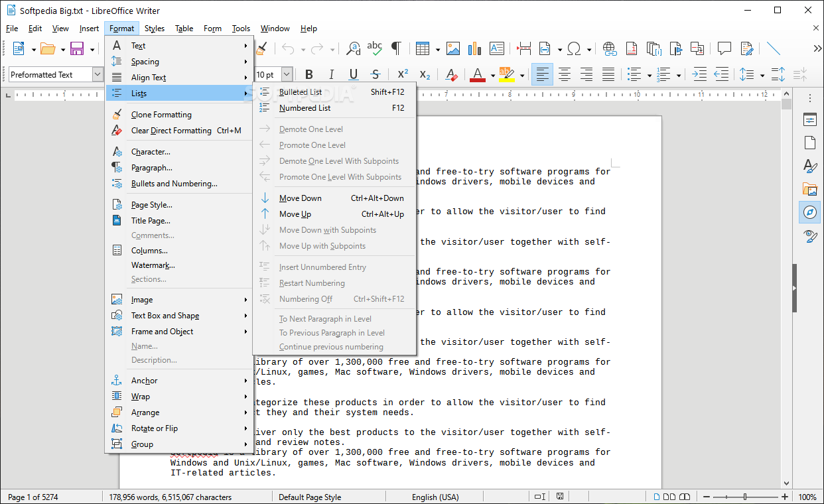Insert a table using grid icon

point(422,48)
